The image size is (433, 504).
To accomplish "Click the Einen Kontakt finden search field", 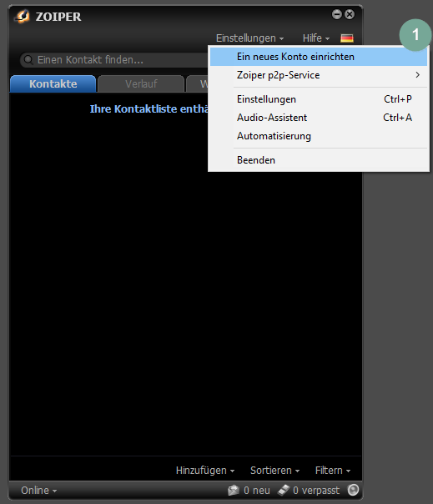I will pyautogui.click(x=114, y=60).
